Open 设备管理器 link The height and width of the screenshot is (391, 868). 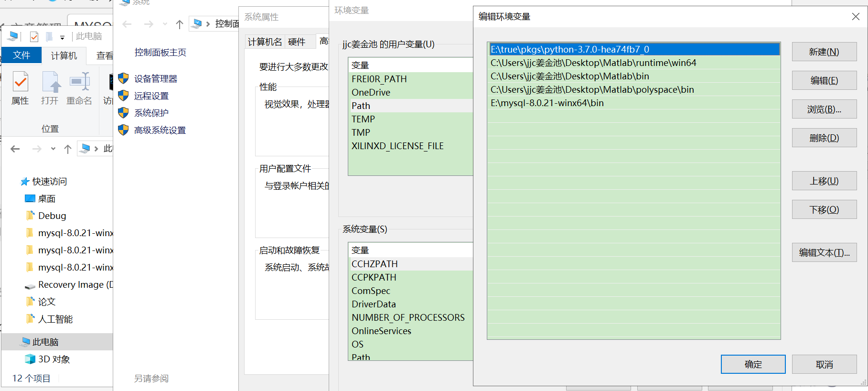156,79
